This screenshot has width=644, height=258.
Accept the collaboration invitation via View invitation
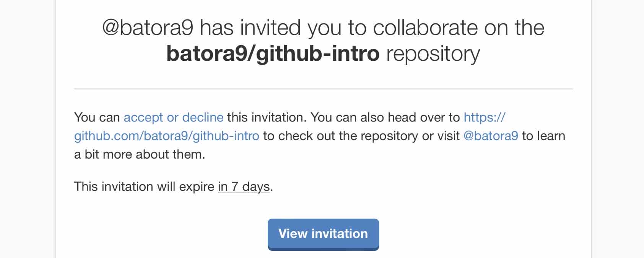322,234
